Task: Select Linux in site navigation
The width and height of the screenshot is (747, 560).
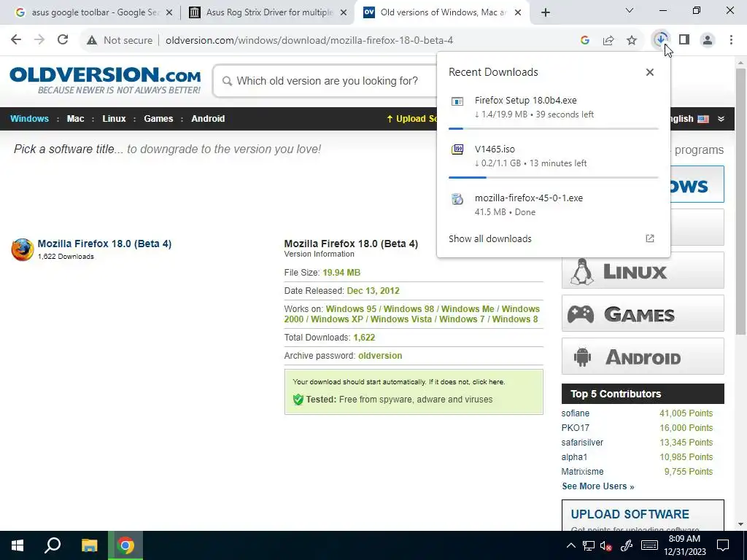Action: pos(114,119)
